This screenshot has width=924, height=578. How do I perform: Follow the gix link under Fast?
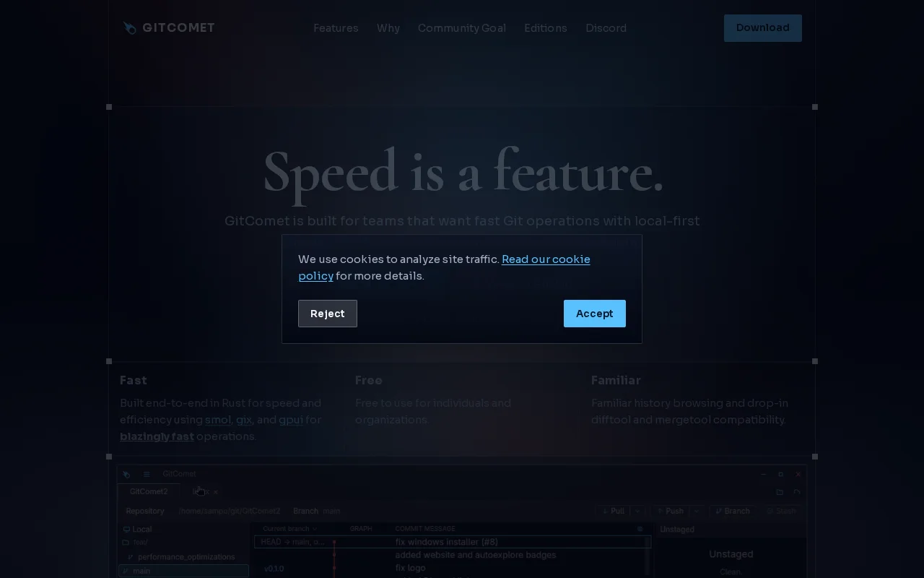pyautogui.click(x=244, y=420)
